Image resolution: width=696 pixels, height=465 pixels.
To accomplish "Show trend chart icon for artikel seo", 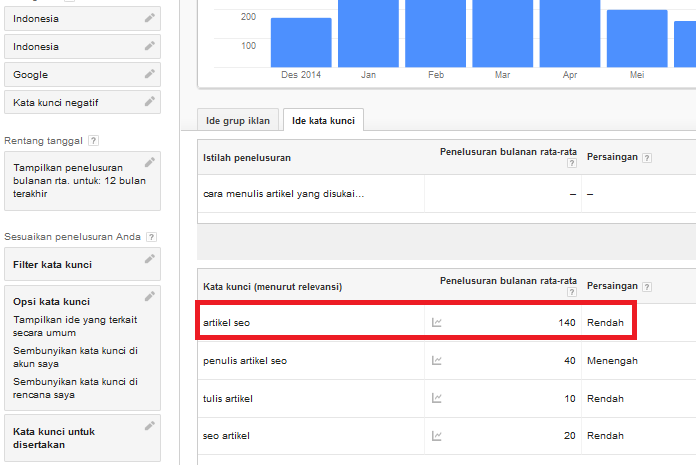I will coord(437,323).
